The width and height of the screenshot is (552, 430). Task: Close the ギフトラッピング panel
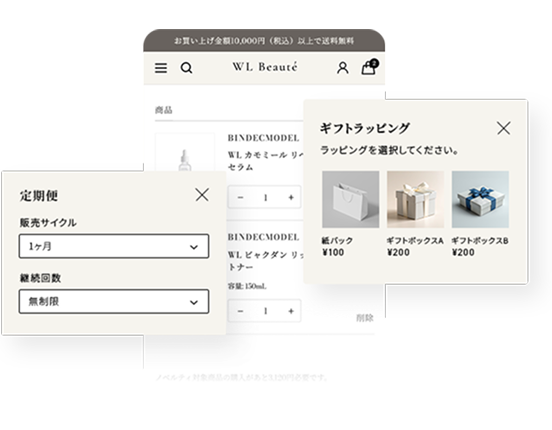click(503, 128)
